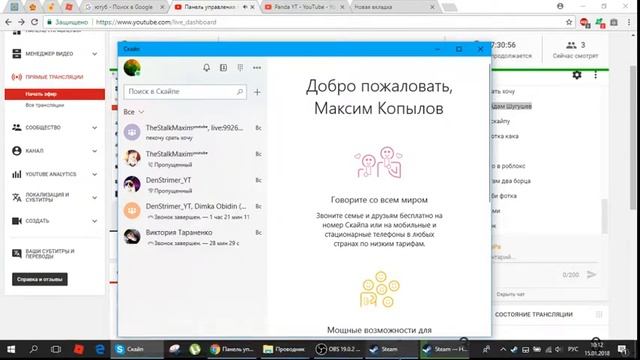This screenshot has width=640, height=360.
Task: Open Microsoft Edge from taskbar
Action: (x=100, y=349)
